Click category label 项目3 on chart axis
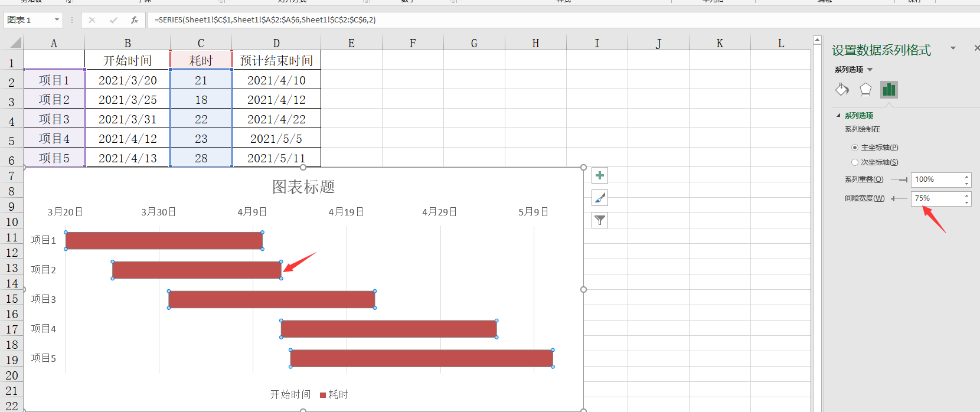This screenshot has width=980, height=412. point(44,299)
